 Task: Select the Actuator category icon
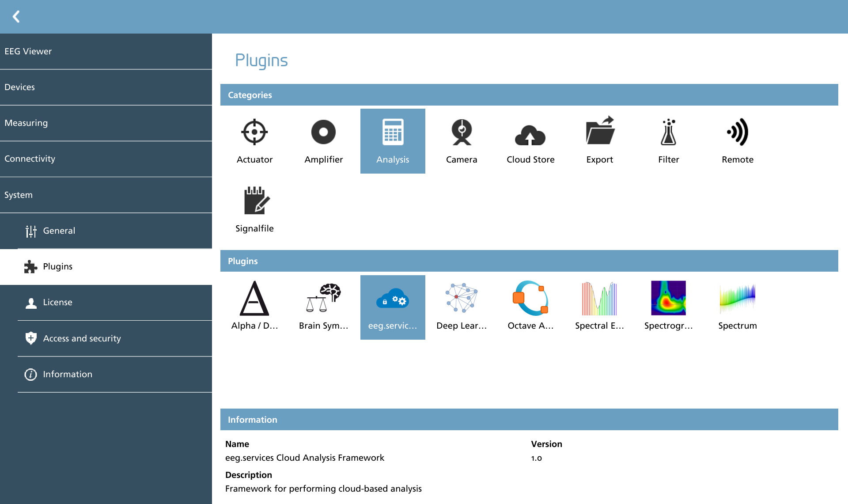tap(254, 132)
